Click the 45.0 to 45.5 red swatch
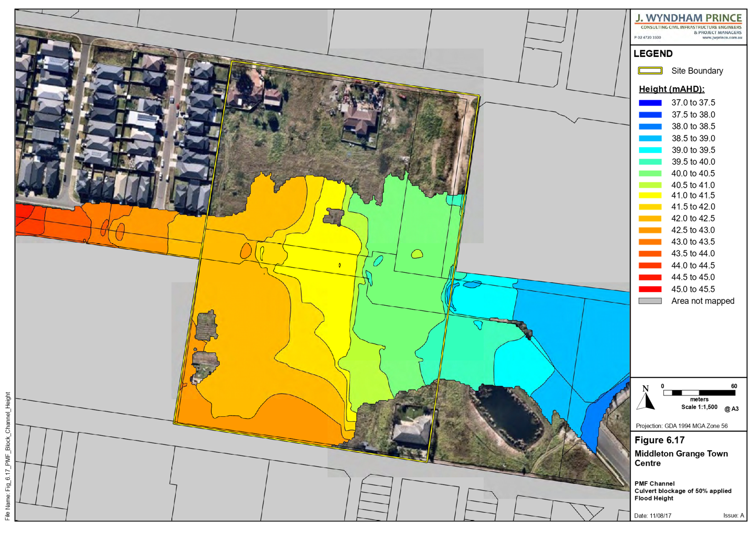The width and height of the screenshot is (756, 534). pyautogui.click(x=650, y=289)
